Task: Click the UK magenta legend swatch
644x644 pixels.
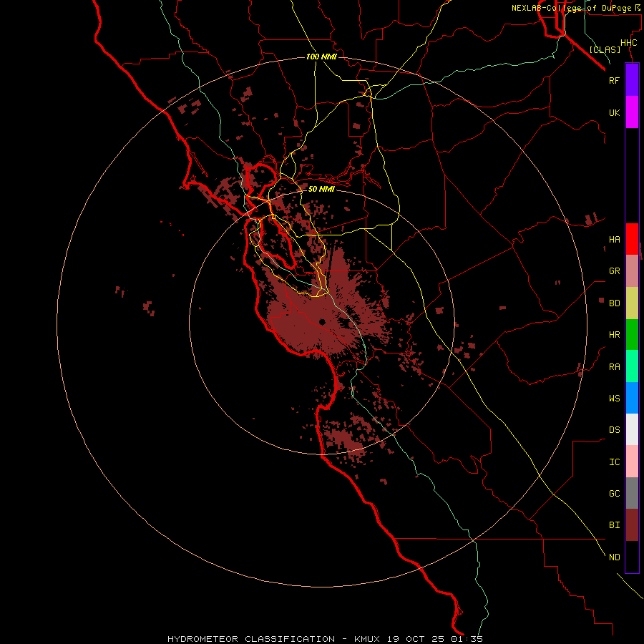Action: [x=632, y=112]
